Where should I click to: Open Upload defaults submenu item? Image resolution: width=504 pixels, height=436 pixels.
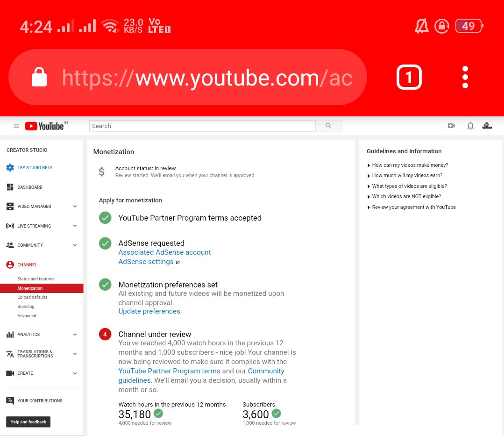pyautogui.click(x=32, y=297)
